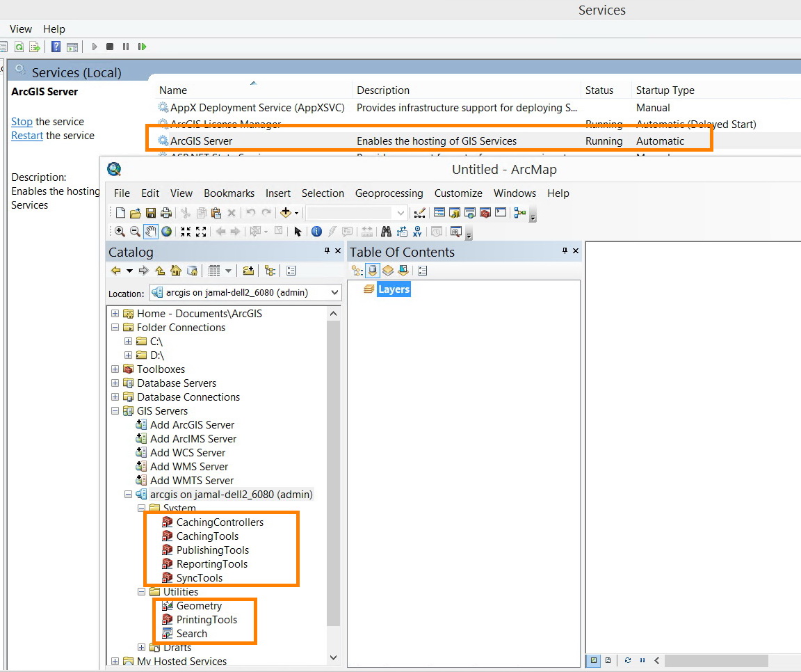Collapse the GIS Servers node
The image size is (801, 672).
(115, 411)
